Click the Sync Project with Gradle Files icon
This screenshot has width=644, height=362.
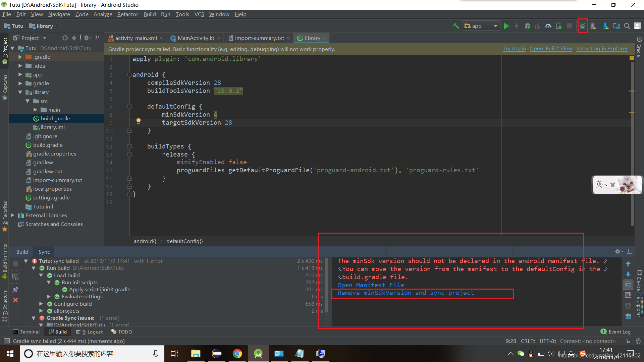click(x=583, y=26)
